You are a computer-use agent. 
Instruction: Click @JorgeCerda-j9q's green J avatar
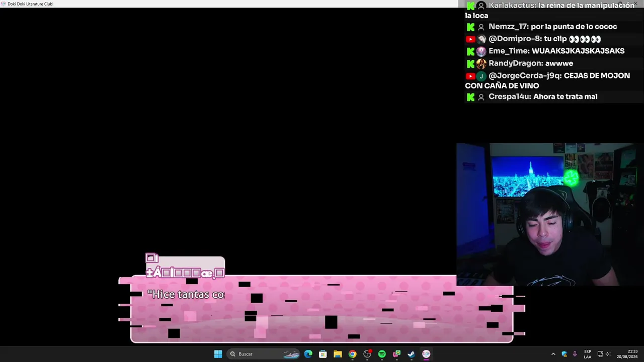pos(481,76)
